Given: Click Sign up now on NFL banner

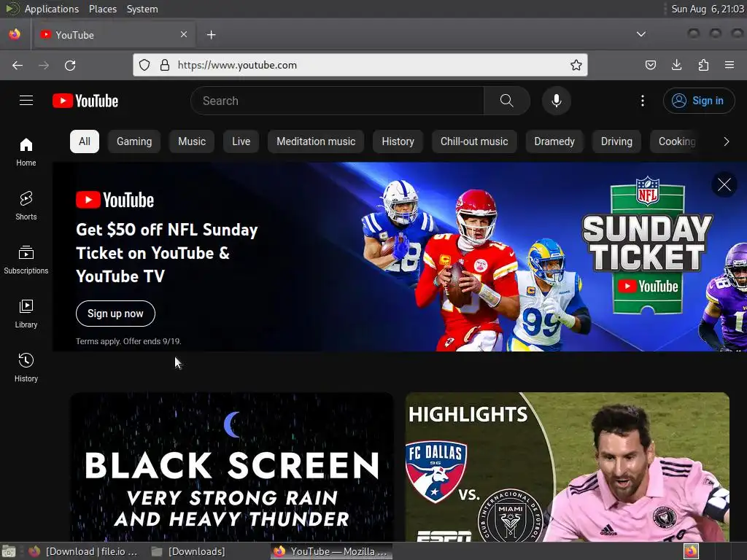Looking at the screenshot, I should tap(115, 314).
